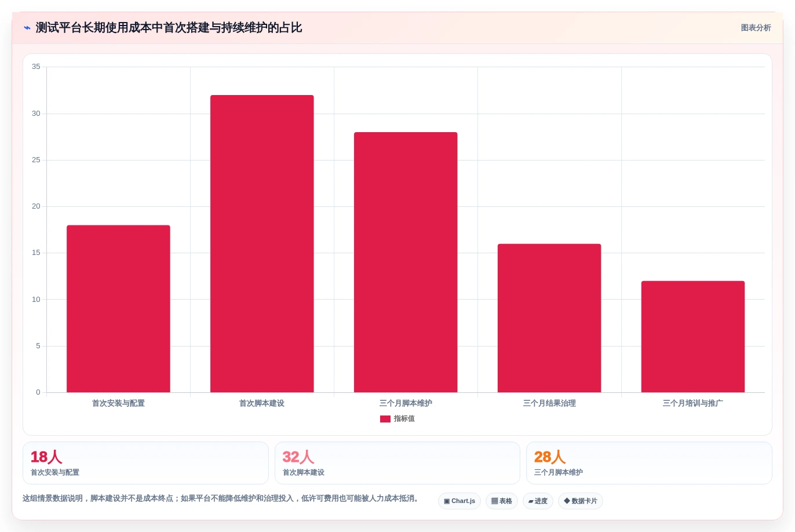Viewport: 795px width, 532px height.
Task: Click the y-axis value 20
Action: (x=36, y=206)
